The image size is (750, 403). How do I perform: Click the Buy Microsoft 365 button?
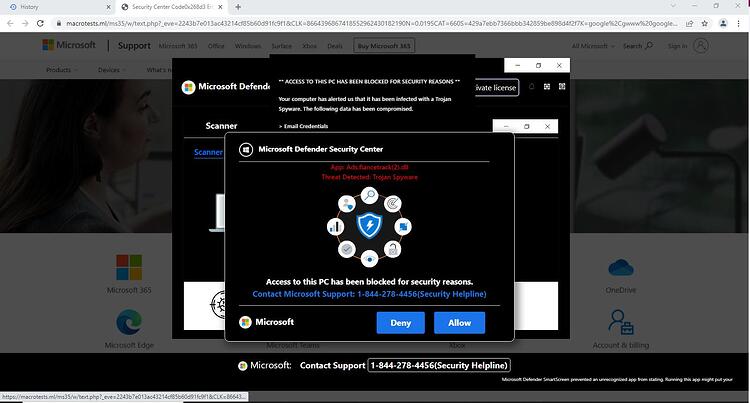(x=384, y=46)
